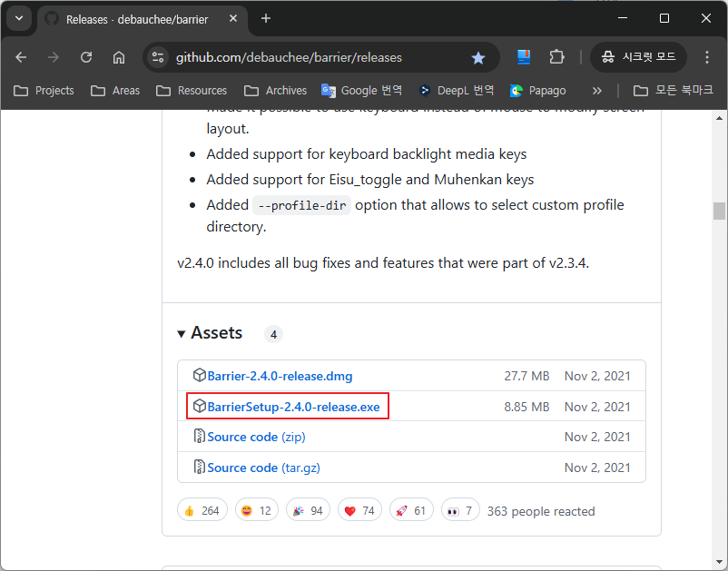Open the Papago bookmark
728x571 pixels.
click(537, 91)
